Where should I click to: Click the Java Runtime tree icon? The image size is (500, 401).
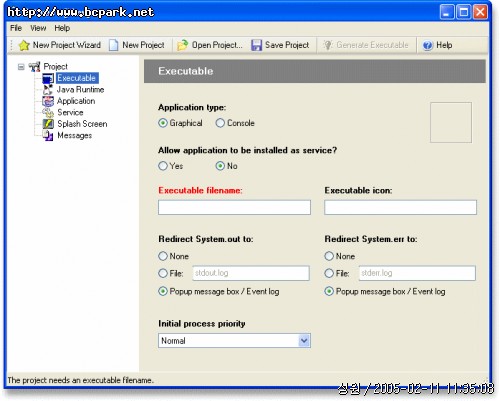point(48,90)
